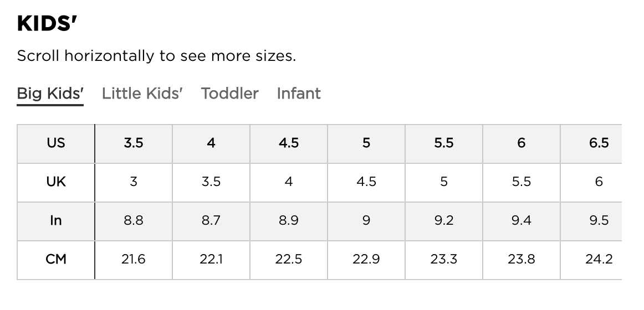Click the 23.8 CM cell
The image size is (644, 310).
(522, 259)
